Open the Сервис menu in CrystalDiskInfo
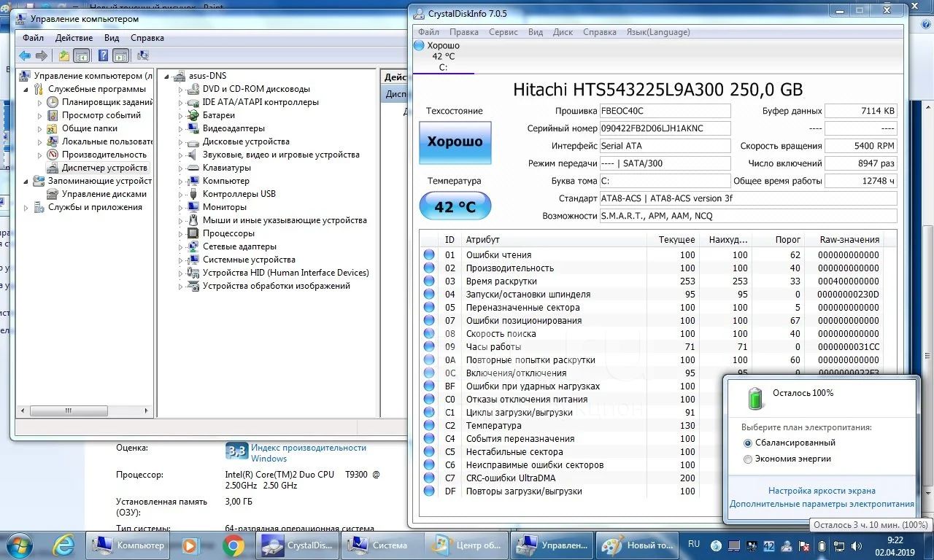 503,32
